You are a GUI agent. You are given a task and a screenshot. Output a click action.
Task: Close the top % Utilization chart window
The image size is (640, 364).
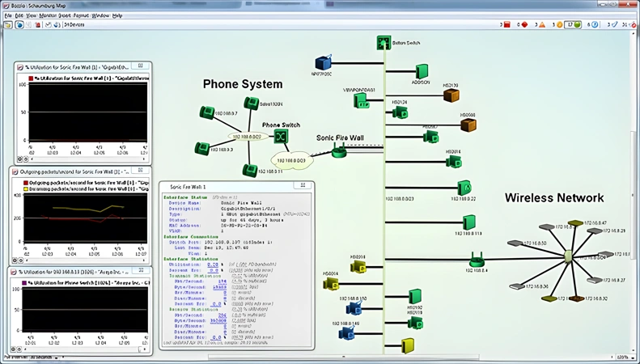[x=140, y=66]
